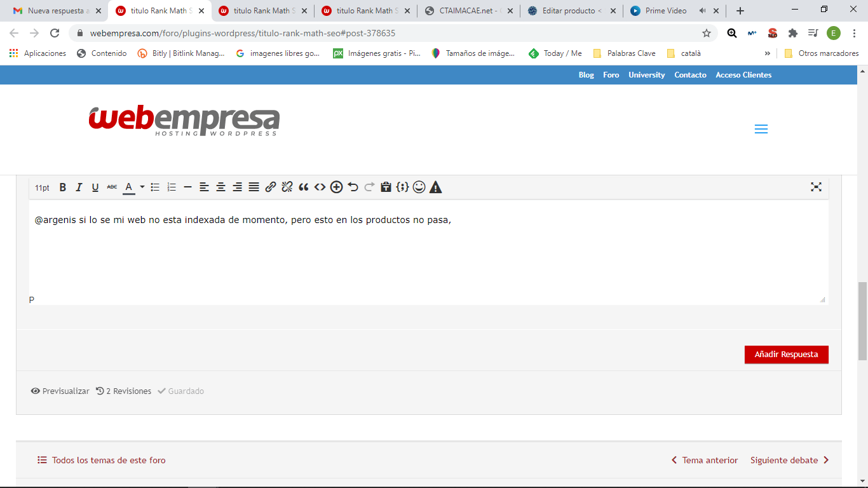Expand the hidden bookmarks chevron
This screenshot has height=488, width=868.
768,53
